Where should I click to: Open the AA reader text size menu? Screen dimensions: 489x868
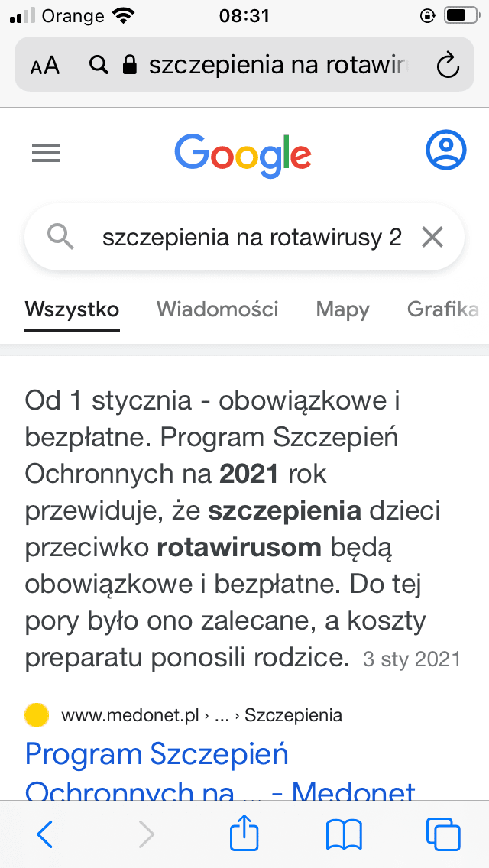[45, 66]
